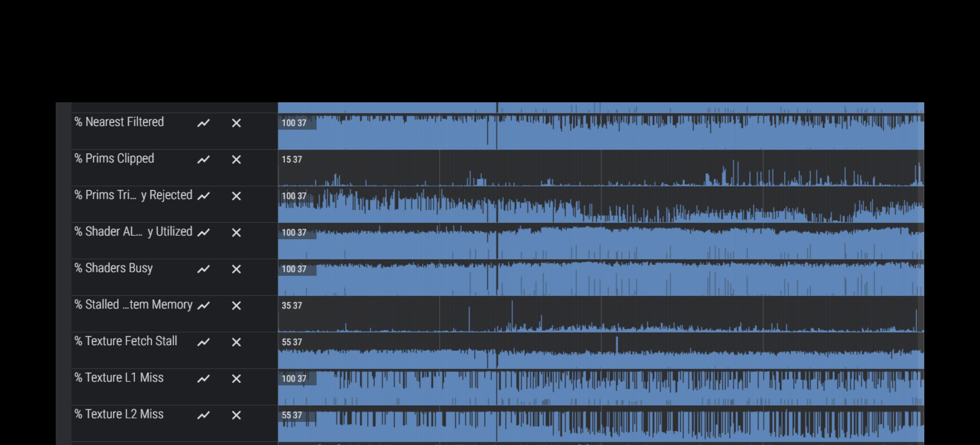The height and width of the screenshot is (445, 980).
Task: Click the chart icon beside % Prims Clipped
Action: [203, 159]
